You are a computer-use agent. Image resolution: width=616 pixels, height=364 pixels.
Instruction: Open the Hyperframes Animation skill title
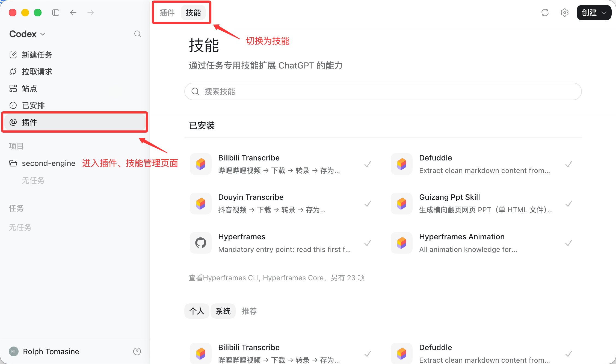click(x=462, y=237)
